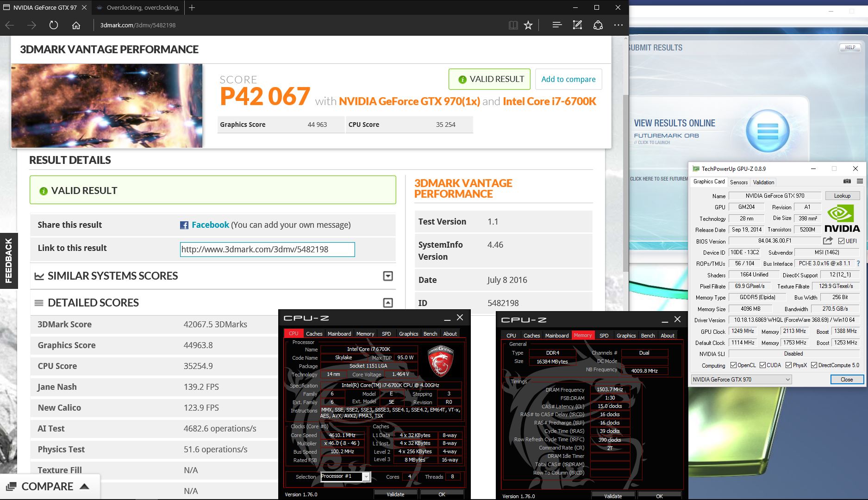Click the GPU-Z Close button
The height and width of the screenshot is (500, 868).
coord(847,380)
